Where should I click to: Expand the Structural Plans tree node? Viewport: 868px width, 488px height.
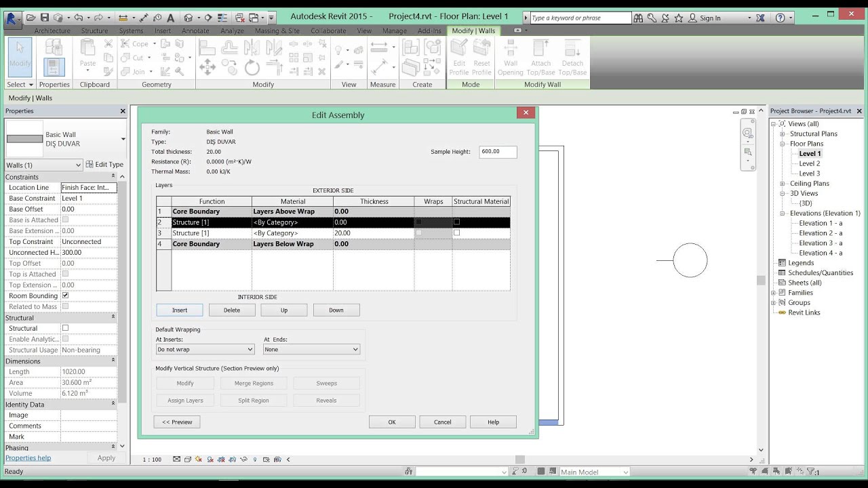782,134
